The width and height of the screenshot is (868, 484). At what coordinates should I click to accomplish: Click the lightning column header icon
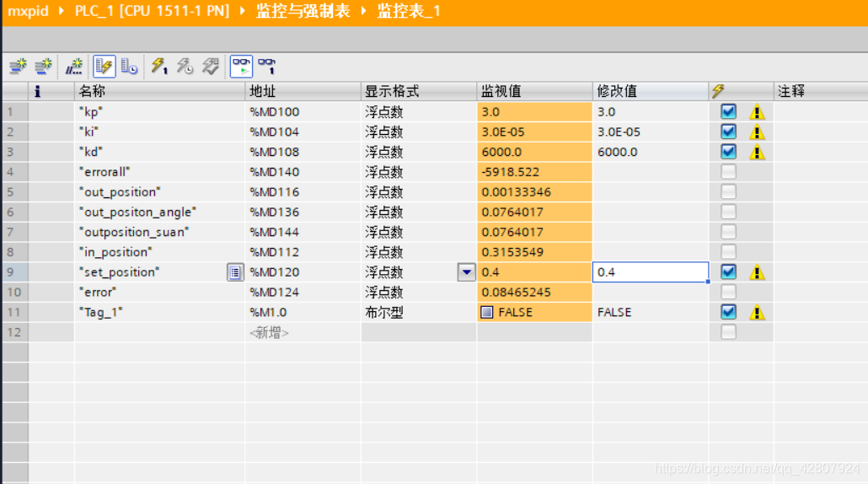coord(718,91)
